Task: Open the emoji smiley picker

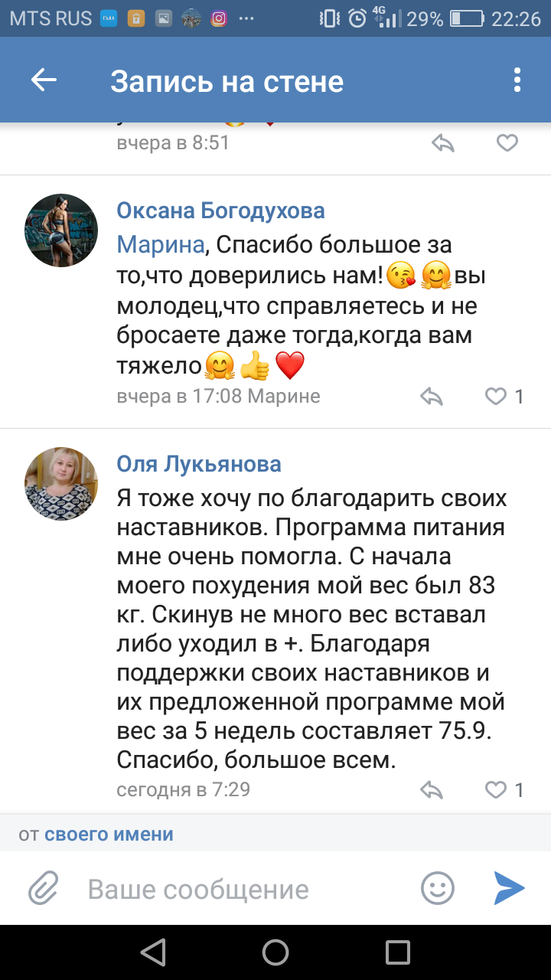Action: pos(438,889)
